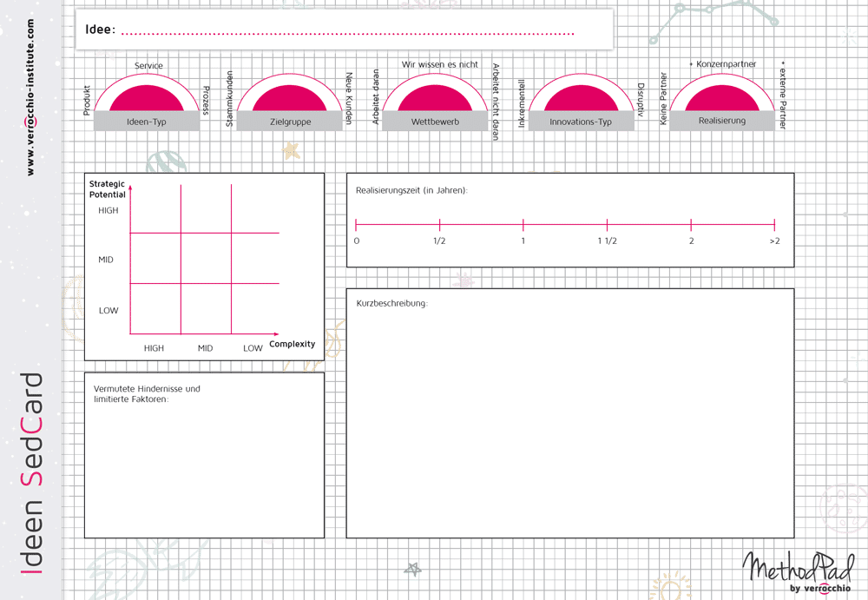The height and width of the screenshot is (600, 868).
Task: Click the pink Ideen-Typ gauge dial
Action: pos(147,98)
